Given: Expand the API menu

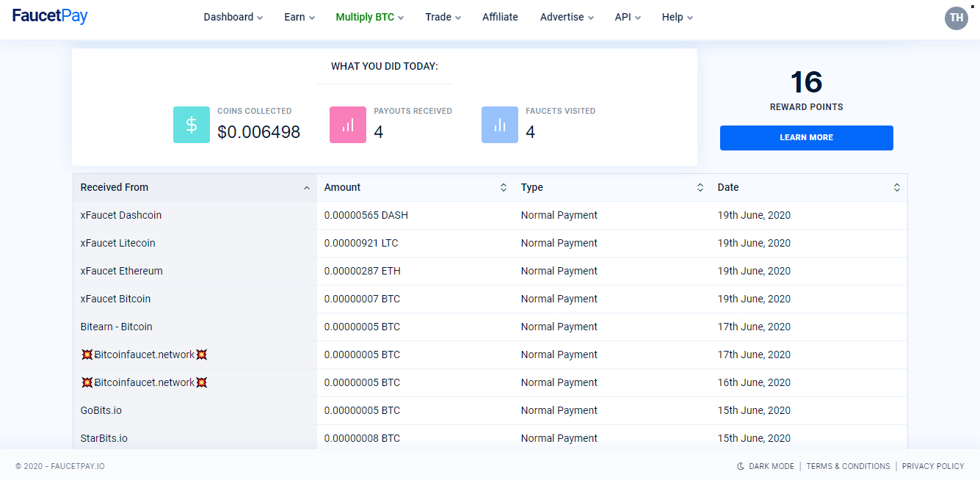Looking at the screenshot, I should pyautogui.click(x=628, y=17).
